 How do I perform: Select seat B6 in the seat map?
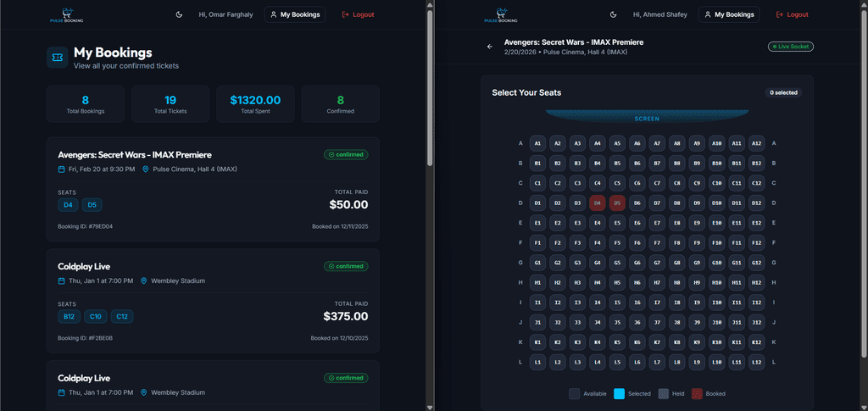pos(637,164)
